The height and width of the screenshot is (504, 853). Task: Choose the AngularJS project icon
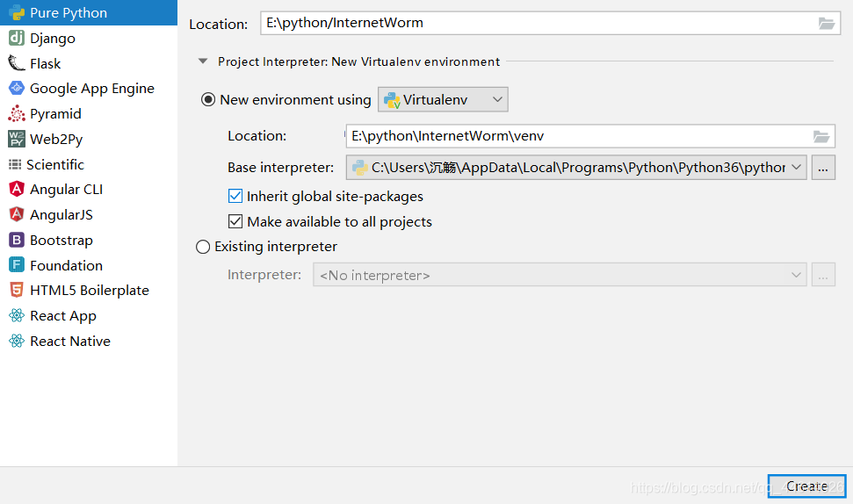[x=17, y=214]
